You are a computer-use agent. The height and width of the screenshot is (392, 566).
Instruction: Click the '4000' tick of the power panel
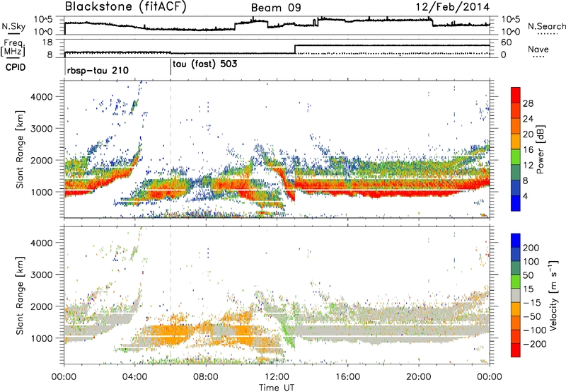41,97
